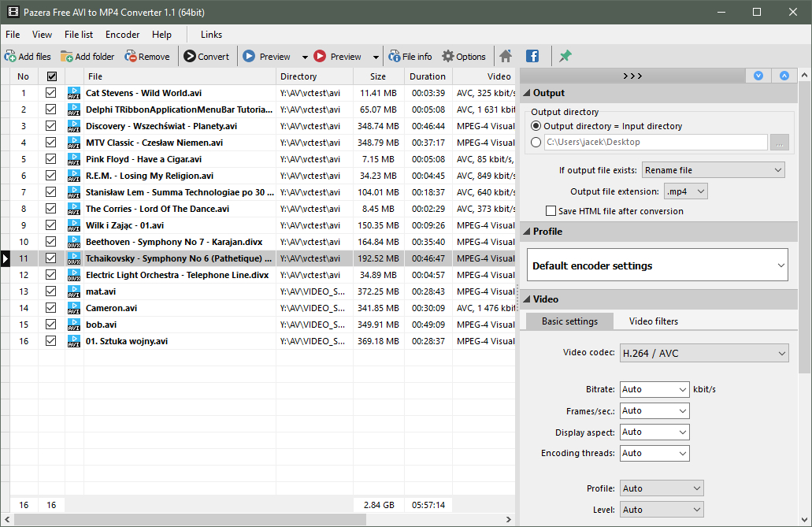Open Default encoder settings profile dropdown
Image resolution: width=812 pixels, height=527 pixels.
[657, 265]
